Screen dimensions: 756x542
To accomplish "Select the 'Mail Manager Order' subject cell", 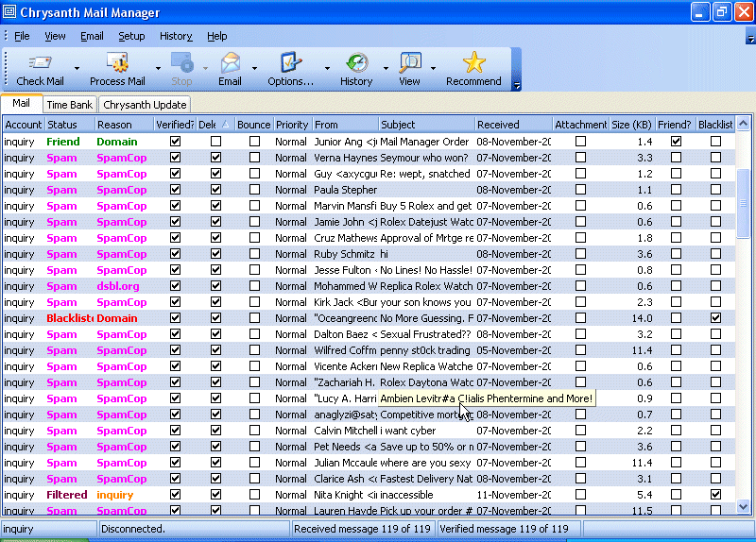I will coord(427,142).
